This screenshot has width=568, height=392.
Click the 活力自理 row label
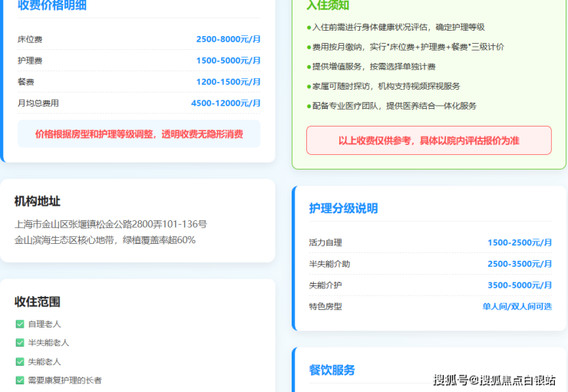(x=325, y=242)
